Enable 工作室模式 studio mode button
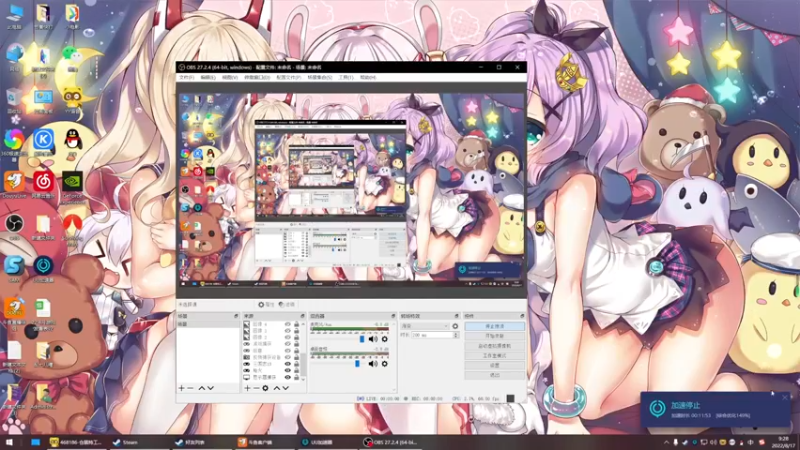Viewport: 800px width, 450px height. (x=494, y=356)
